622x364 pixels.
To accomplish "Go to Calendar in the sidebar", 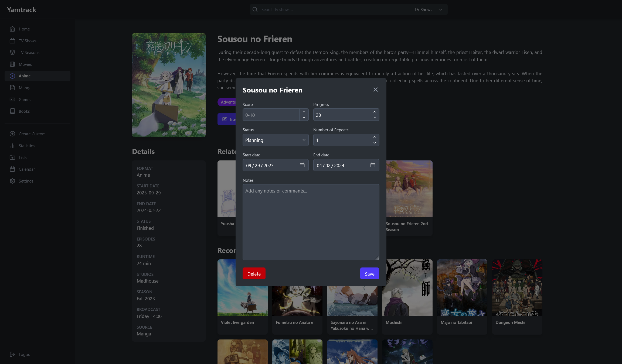I will [27, 169].
